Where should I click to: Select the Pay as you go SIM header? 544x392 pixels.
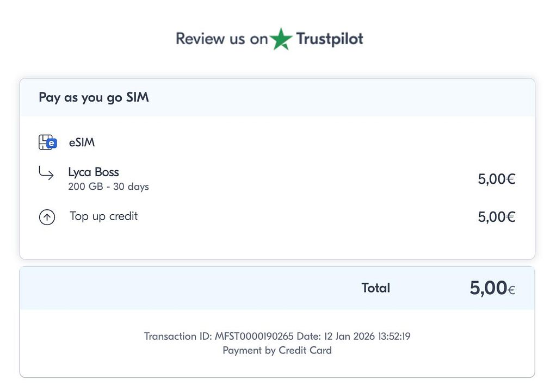point(94,97)
